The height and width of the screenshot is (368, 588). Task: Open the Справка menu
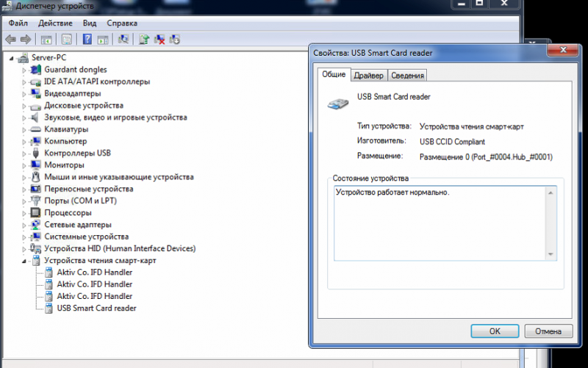(122, 24)
